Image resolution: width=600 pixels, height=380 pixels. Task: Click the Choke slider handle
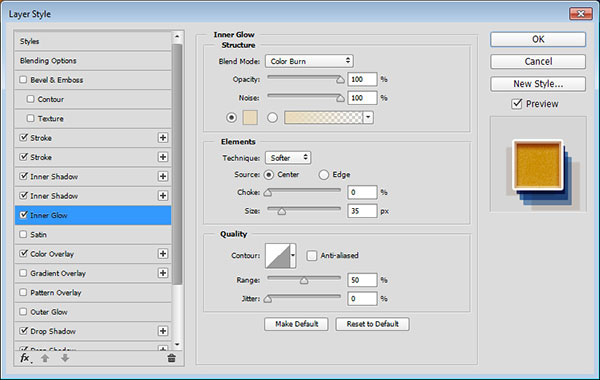(268, 193)
